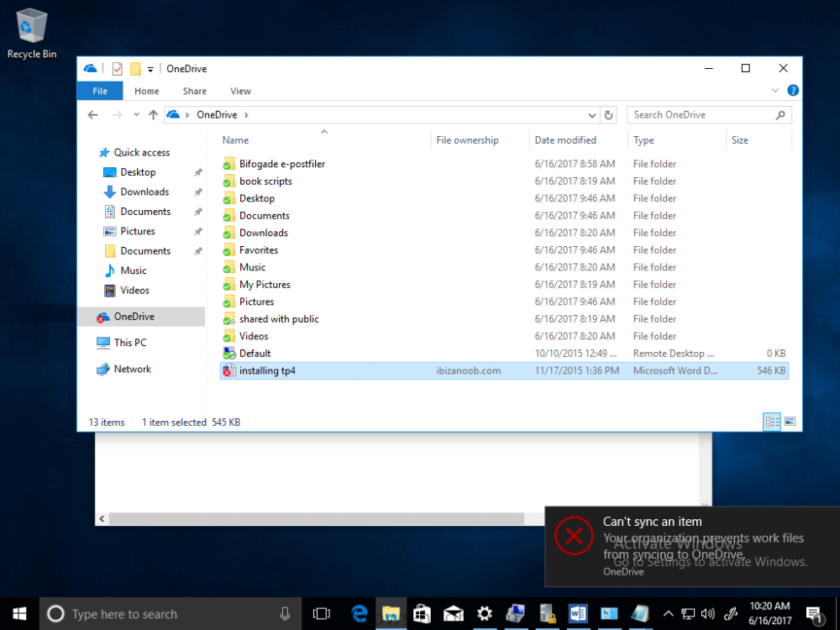Select the My Pictures folder
The height and width of the screenshot is (630, 840).
503,285
